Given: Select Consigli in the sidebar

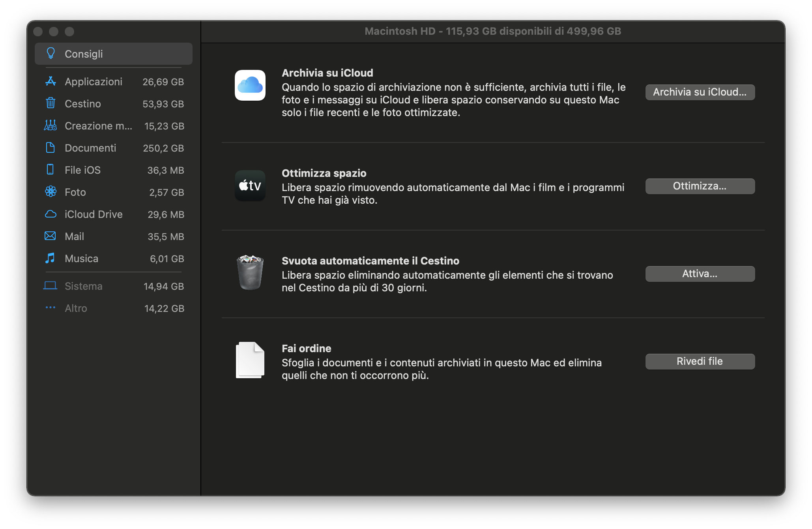Looking at the screenshot, I should tap(114, 54).
